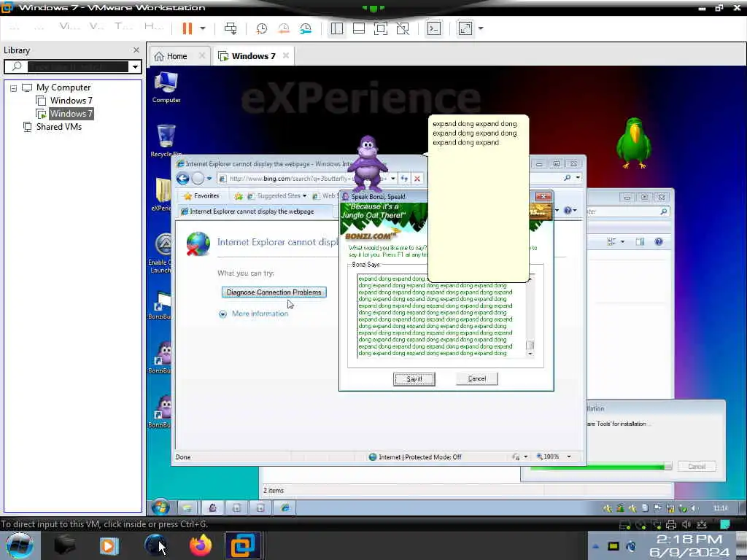
Task: Click the BonziBuddy guest taskbar button
Action: 213,508
